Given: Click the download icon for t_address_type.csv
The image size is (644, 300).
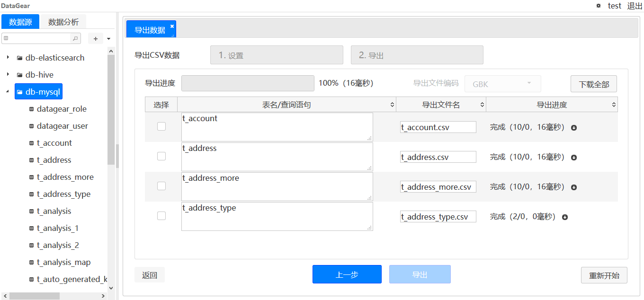Looking at the screenshot, I should (564, 217).
